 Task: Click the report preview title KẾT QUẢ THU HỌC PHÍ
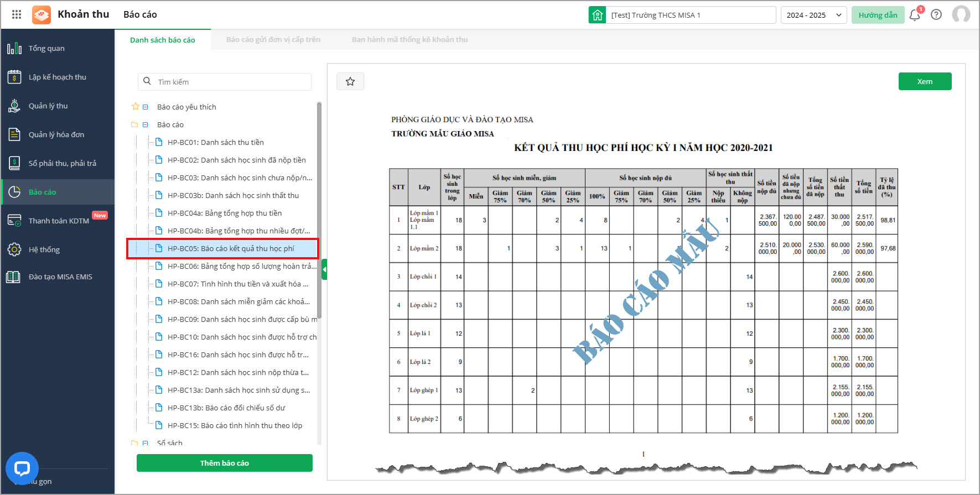coord(644,148)
